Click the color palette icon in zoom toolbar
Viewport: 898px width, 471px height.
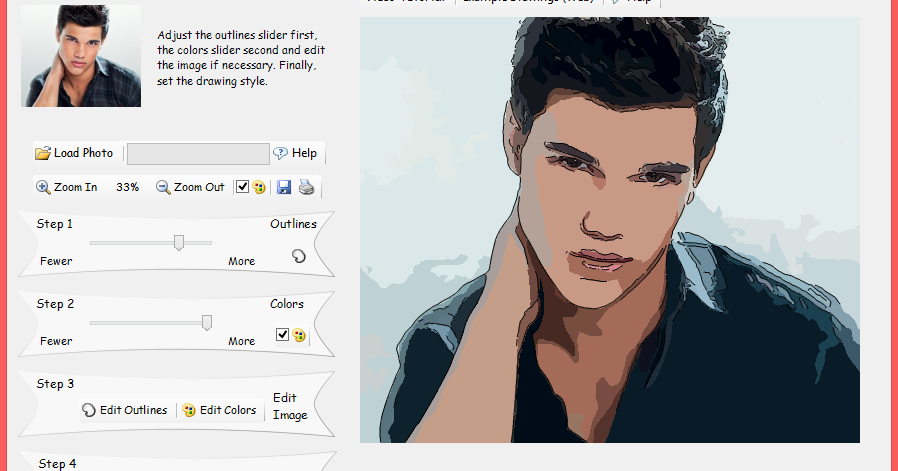click(259, 187)
